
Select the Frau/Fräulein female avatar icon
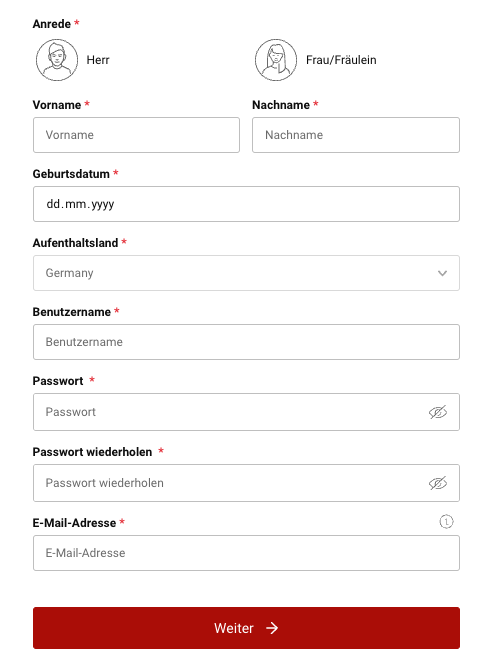pyautogui.click(x=276, y=60)
